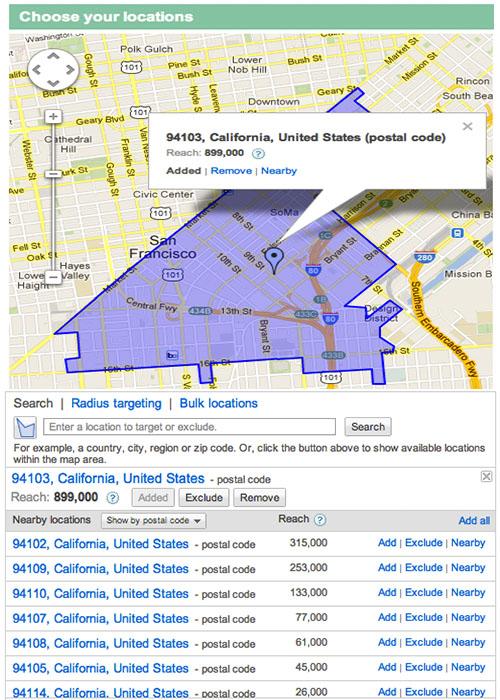This screenshot has width=500, height=700.
Task: Exclude postal code 94102
Action: pyautogui.click(x=424, y=543)
